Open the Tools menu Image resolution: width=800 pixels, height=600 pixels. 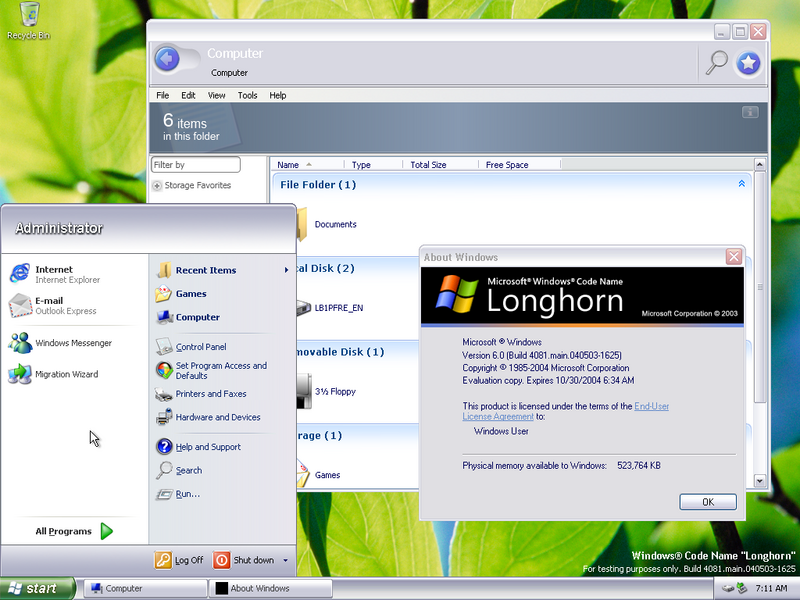point(247,95)
